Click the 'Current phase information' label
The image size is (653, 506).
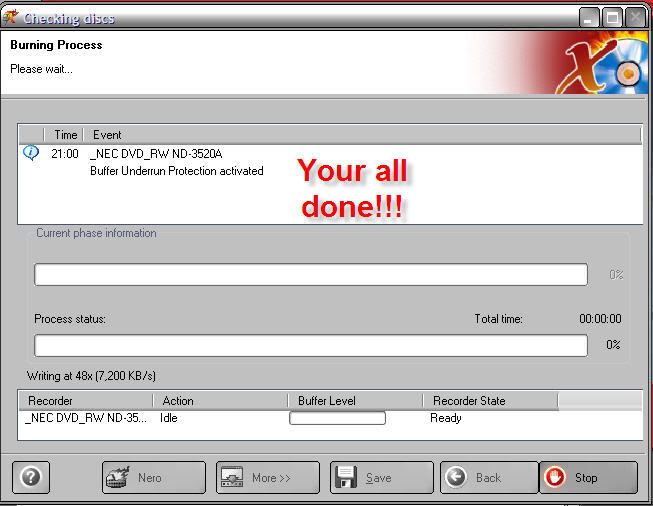(x=96, y=233)
